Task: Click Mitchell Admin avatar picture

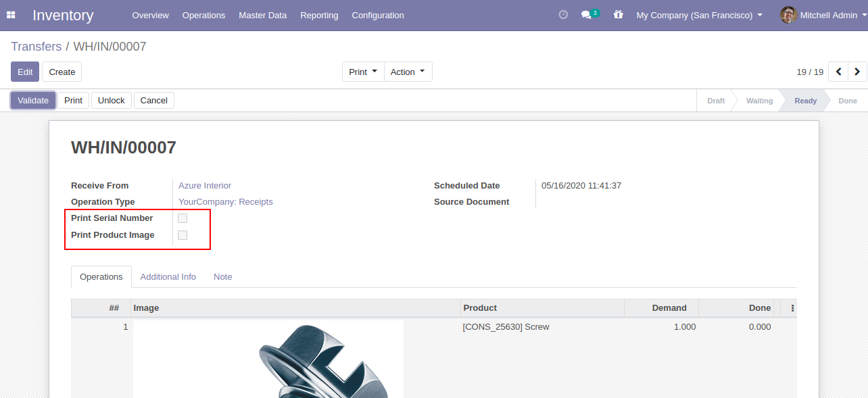Action: click(x=788, y=15)
